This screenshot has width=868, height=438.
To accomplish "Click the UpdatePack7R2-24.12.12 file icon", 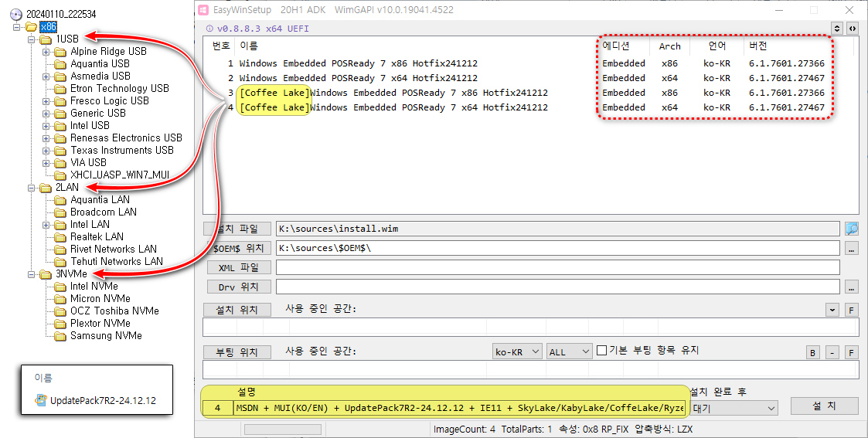I will pyautogui.click(x=41, y=400).
